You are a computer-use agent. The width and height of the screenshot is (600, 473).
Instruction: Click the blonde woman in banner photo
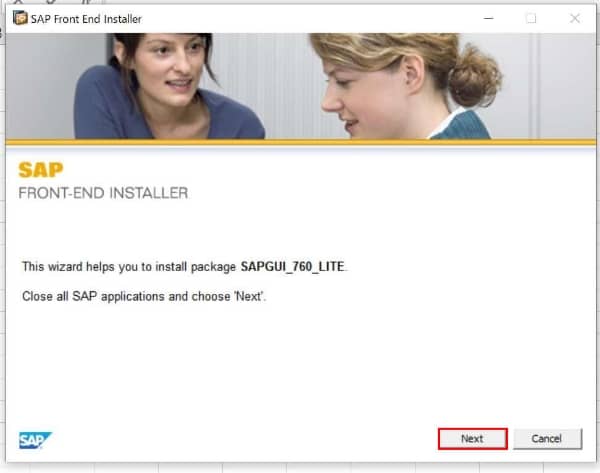(400, 85)
